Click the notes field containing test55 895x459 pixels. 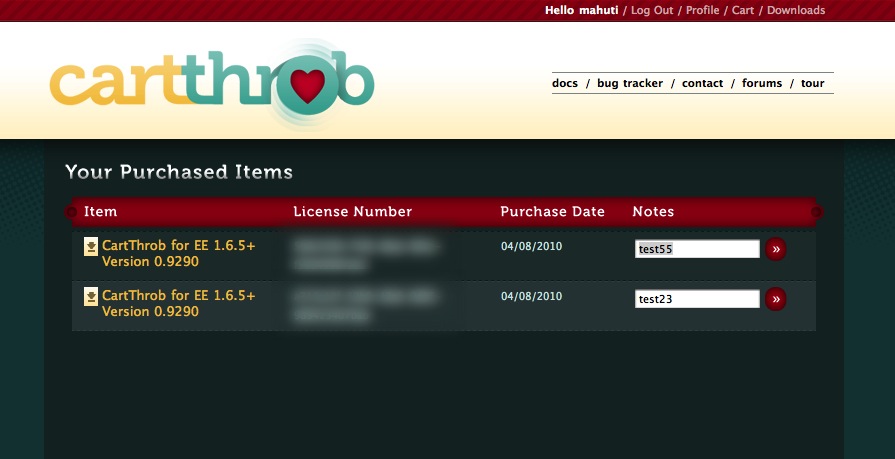point(697,249)
